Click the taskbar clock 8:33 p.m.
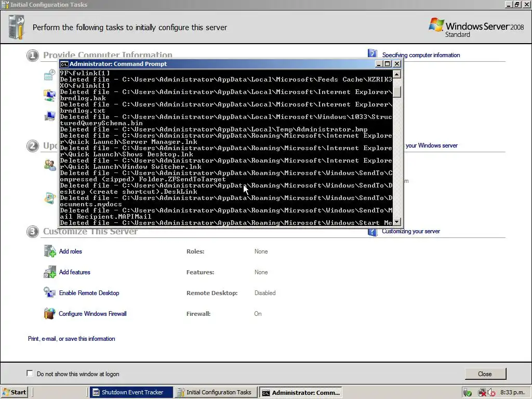Image resolution: width=532 pixels, height=399 pixels. pos(513,392)
